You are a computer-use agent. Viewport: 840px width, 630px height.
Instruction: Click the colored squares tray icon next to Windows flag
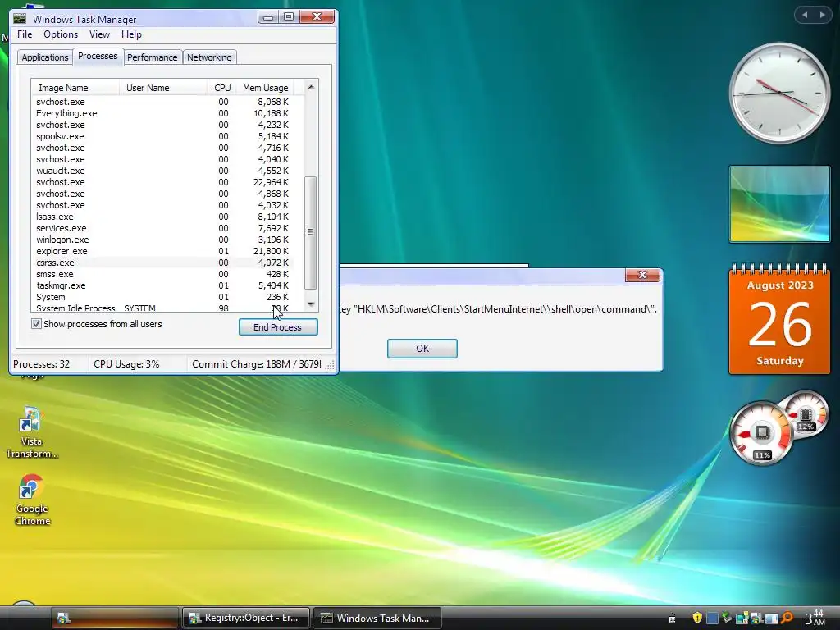point(742,618)
